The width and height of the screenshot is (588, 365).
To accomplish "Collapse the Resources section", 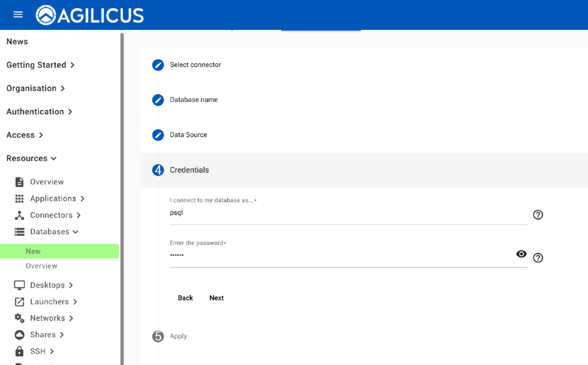I will (32, 158).
